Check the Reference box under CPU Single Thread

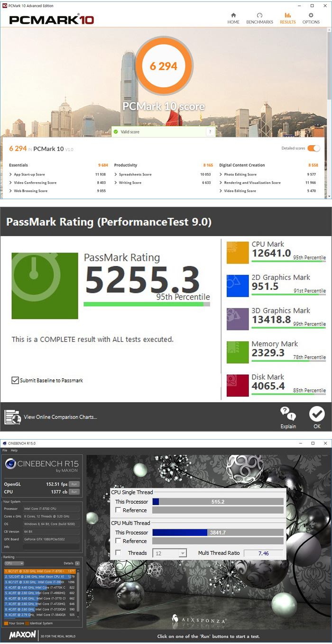coord(118,510)
